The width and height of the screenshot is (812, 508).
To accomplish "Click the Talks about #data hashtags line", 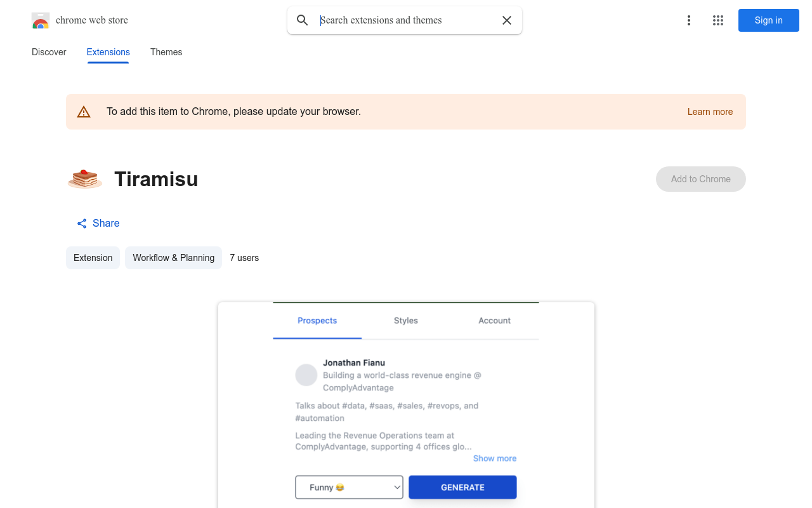I will click(387, 411).
